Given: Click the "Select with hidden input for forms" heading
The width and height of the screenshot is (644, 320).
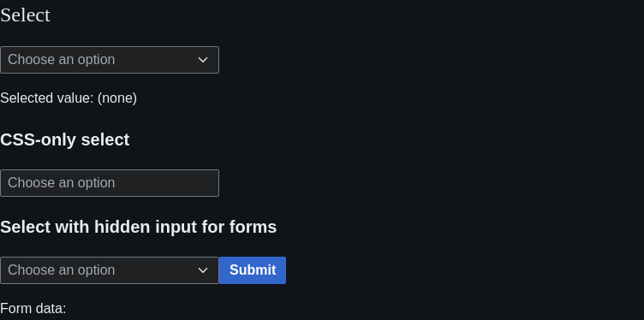Looking at the screenshot, I should tap(139, 227).
